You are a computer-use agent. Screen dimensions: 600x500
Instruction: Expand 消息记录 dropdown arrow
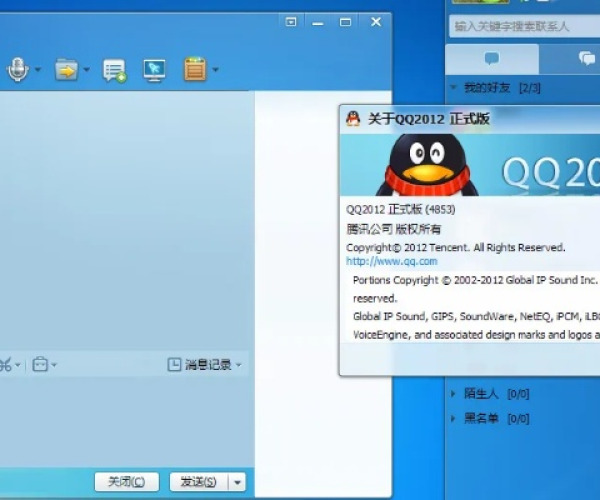click(x=239, y=365)
